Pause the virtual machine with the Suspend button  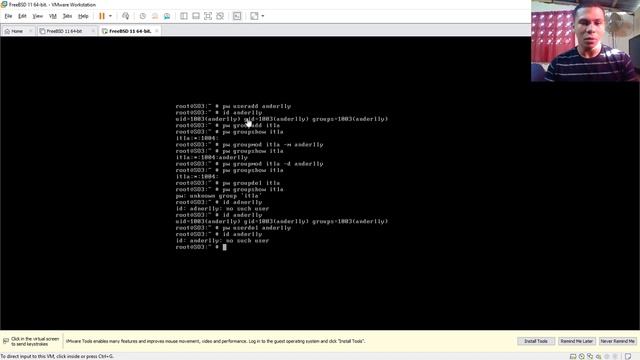click(x=102, y=16)
